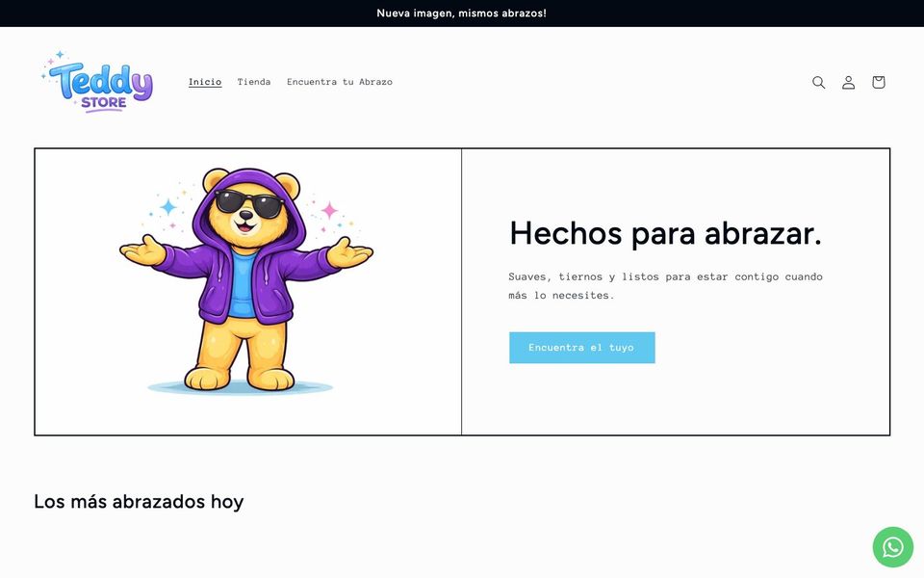Open the shopping cart icon

879,82
